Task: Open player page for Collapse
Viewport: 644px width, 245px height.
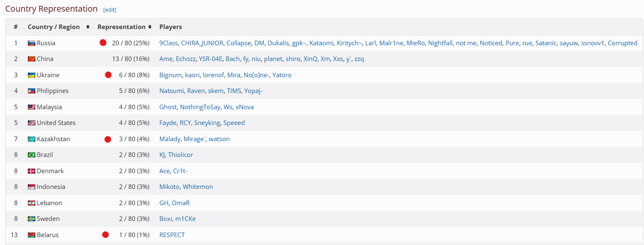Action: coord(239,43)
